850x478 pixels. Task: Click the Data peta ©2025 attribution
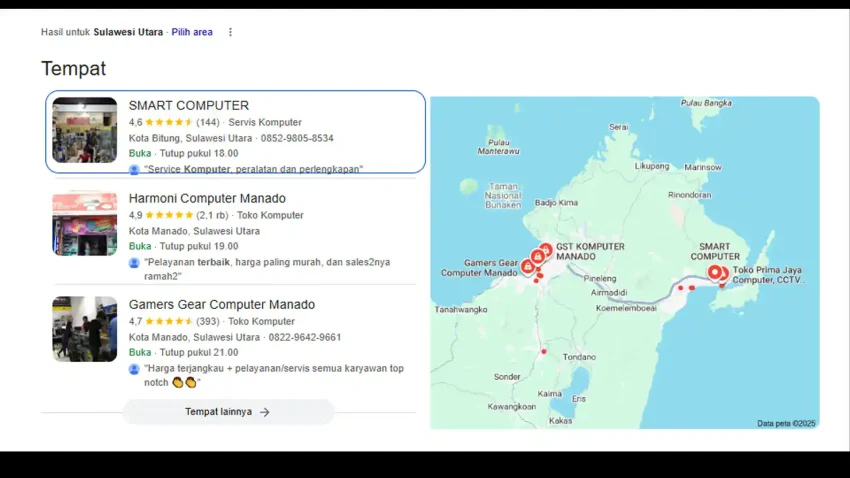pyautogui.click(x=786, y=423)
